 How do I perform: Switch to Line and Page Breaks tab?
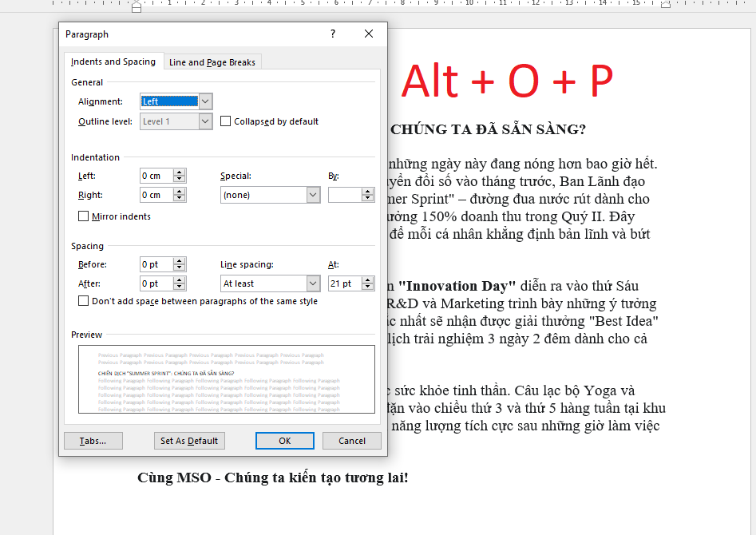(212, 62)
